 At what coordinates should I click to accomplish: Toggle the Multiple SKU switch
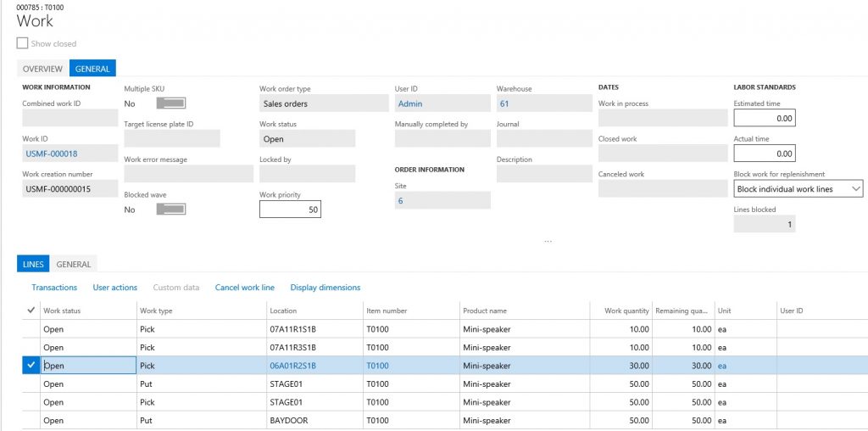point(171,104)
